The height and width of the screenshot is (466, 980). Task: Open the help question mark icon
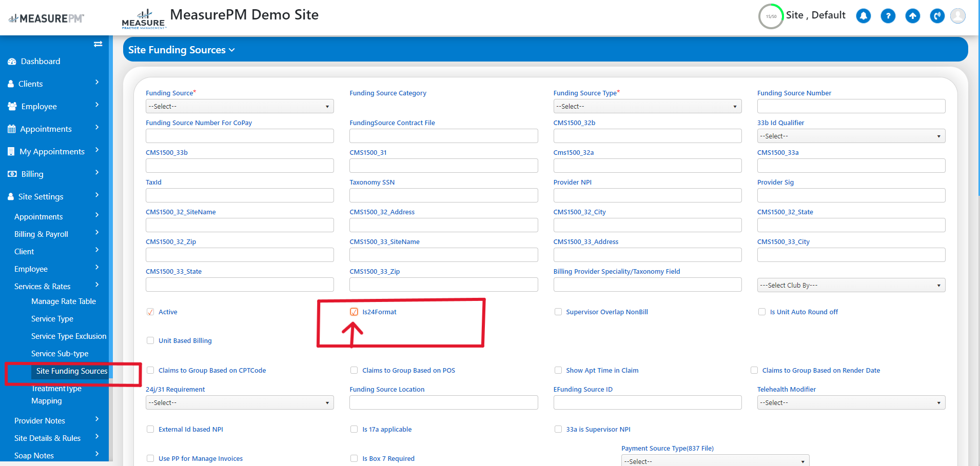[888, 16]
